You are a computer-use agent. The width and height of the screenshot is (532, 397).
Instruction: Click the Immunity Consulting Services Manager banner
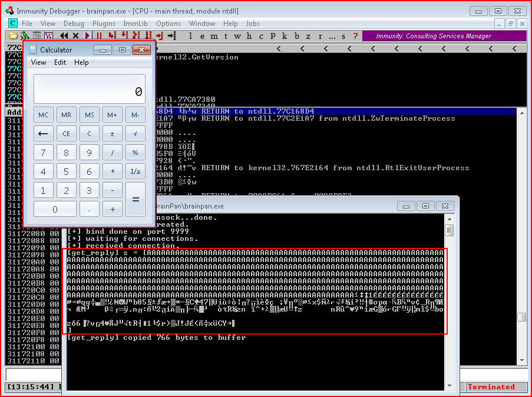[x=445, y=36]
